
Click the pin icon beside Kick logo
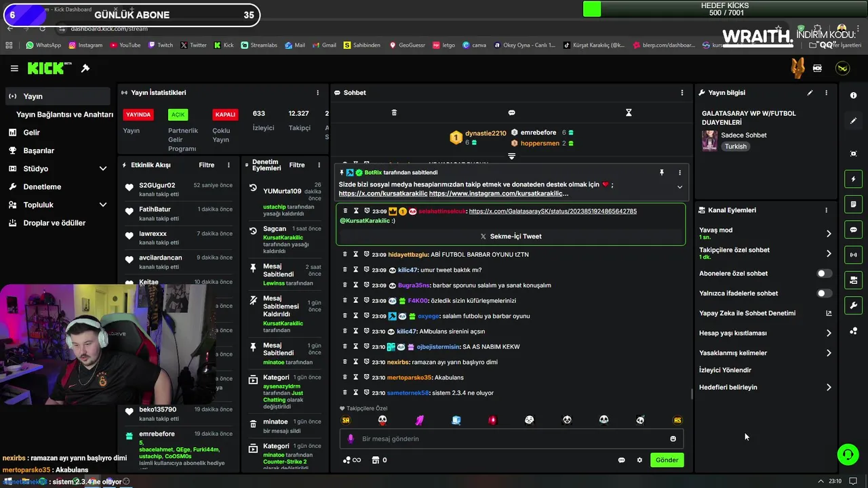click(x=85, y=68)
